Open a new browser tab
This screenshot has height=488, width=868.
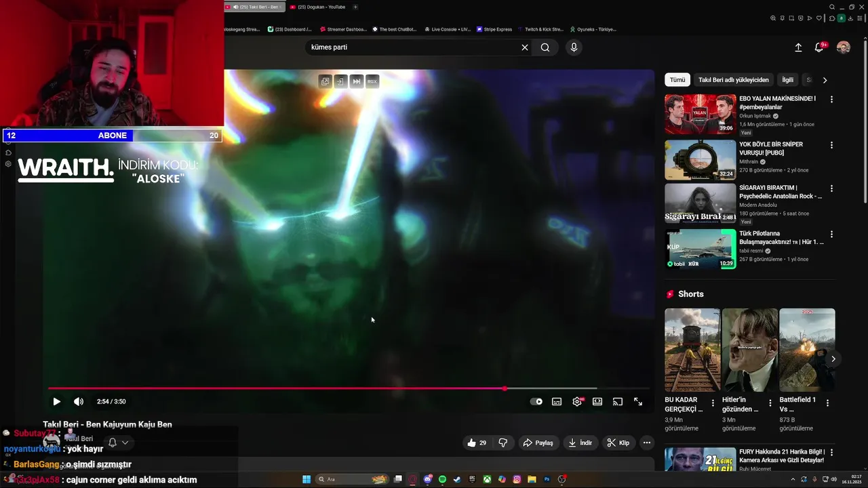[355, 7]
